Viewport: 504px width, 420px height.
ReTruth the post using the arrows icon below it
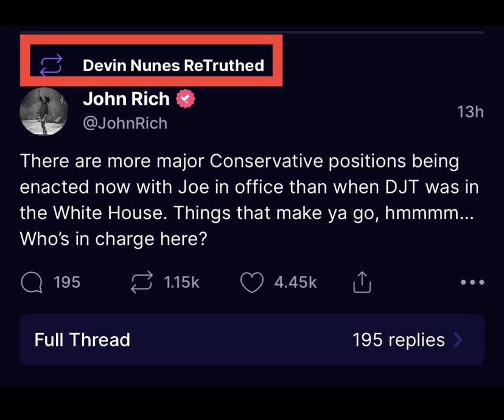click(141, 282)
